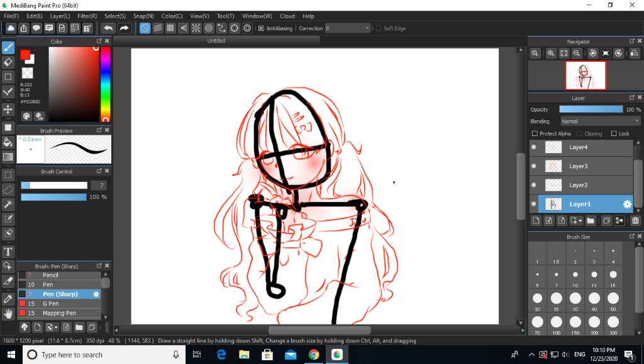The height and width of the screenshot is (364, 644).
Task: Select the Bucket fill tool
Action: [x=8, y=142]
